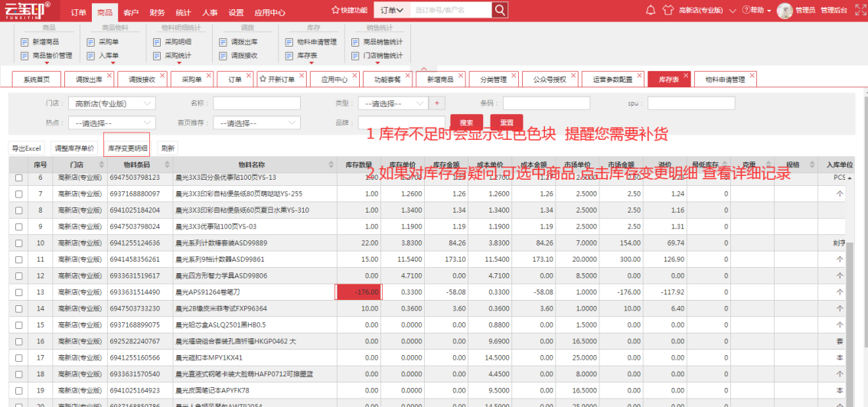Open 调拨出库 ribbon shortcut

coord(239,42)
